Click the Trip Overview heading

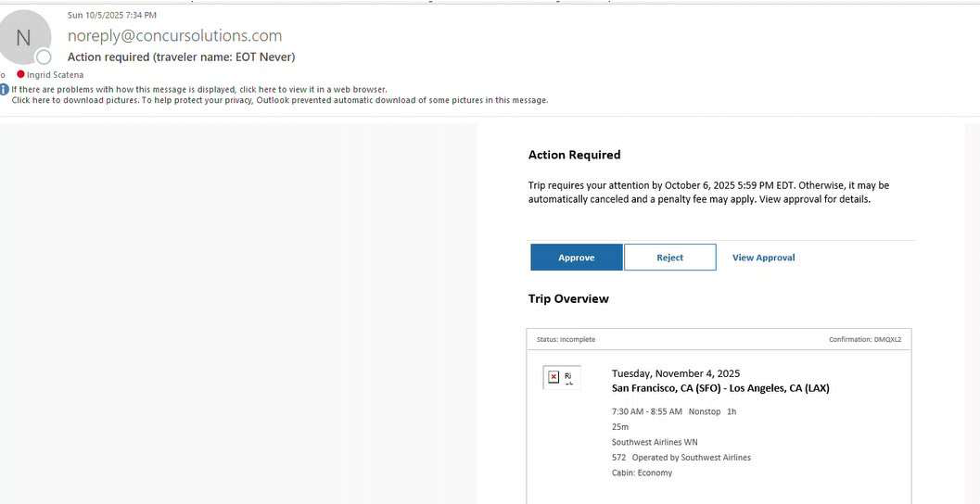click(x=568, y=298)
